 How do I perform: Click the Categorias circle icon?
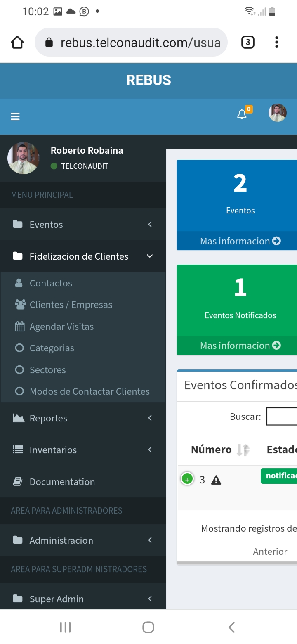(x=19, y=348)
